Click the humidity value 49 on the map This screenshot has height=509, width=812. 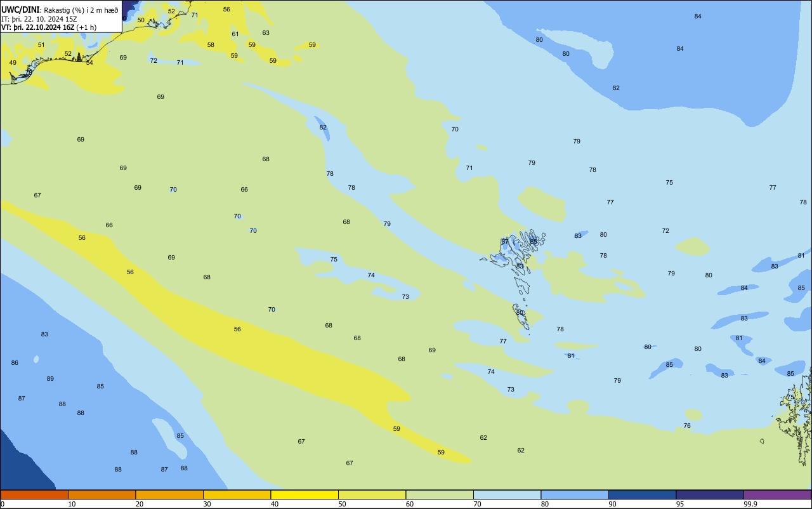[x=13, y=63]
